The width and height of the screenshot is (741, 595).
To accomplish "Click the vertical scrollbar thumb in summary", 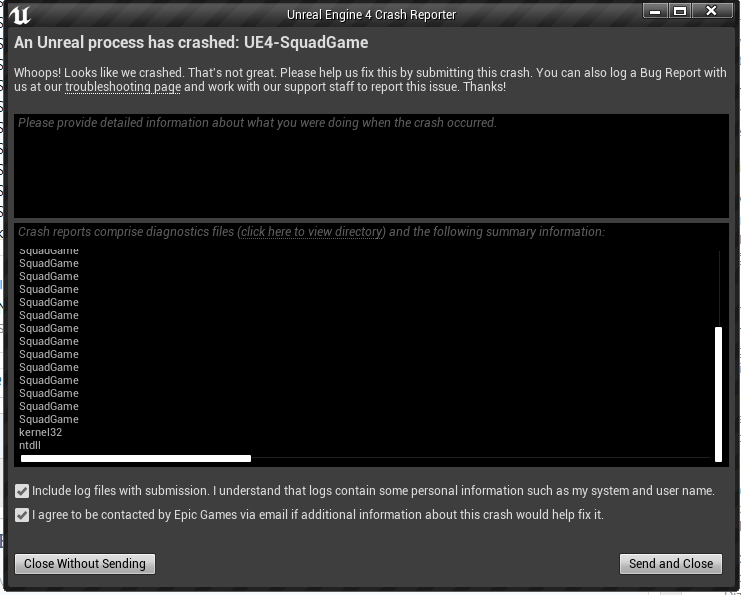I will coord(718,394).
